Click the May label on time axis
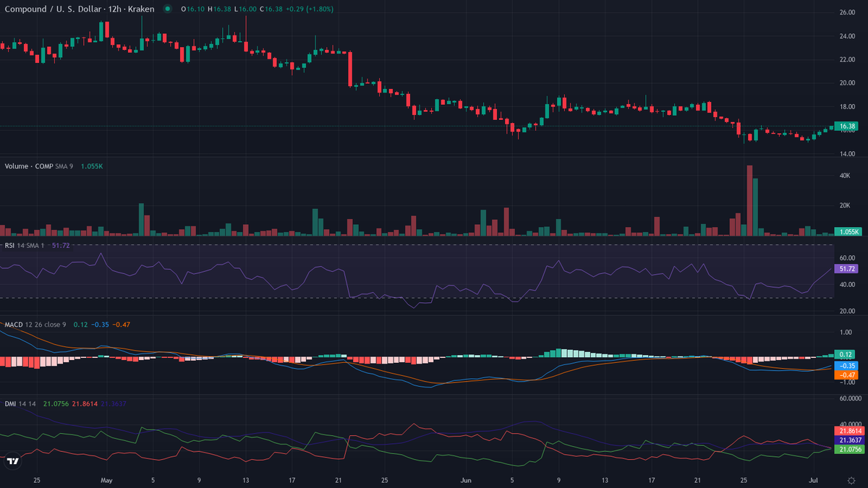 pyautogui.click(x=106, y=480)
